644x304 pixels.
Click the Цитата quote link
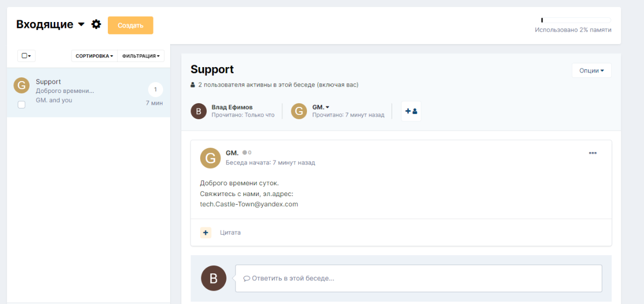click(x=230, y=233)
